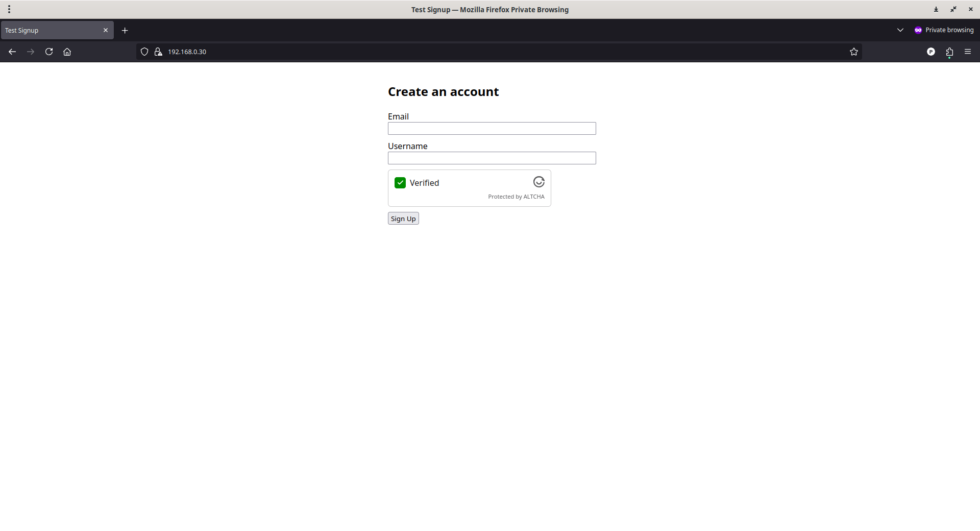Submit the form with Sign Up
The image size is (980, 531).
pos(403,219)
